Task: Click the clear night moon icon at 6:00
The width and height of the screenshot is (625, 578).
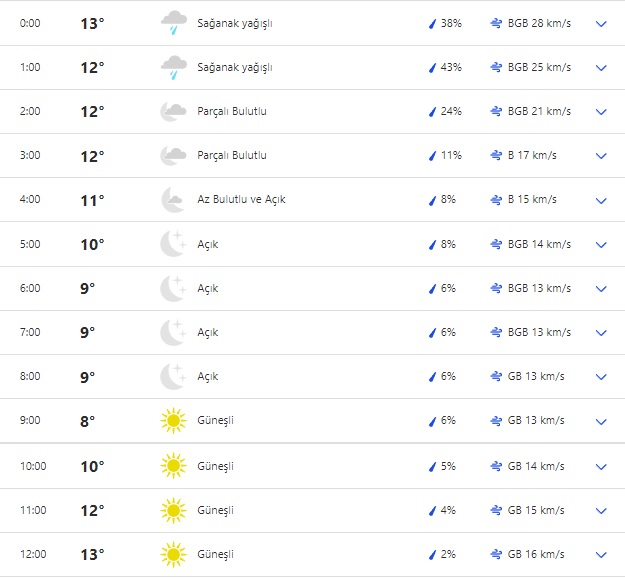Action: (x=173, y=288)
